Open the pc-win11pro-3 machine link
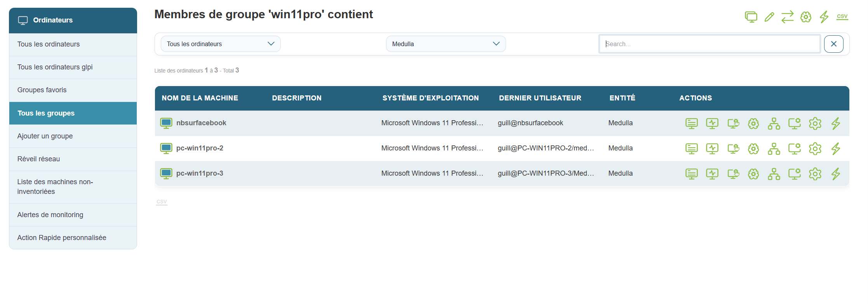This screenshot has width=868, height=304. tap(200, 173)
